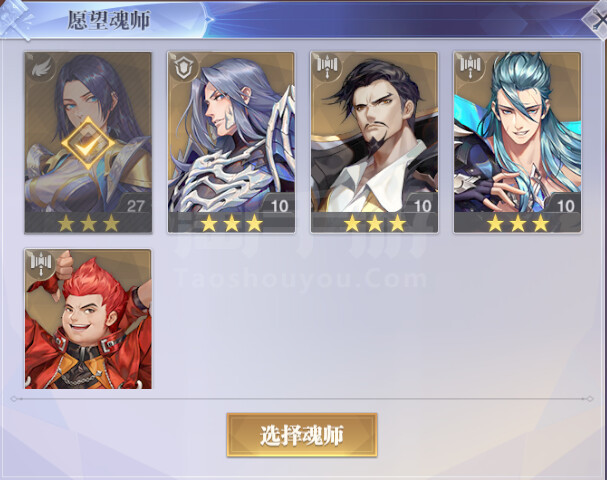607x480 pixels.
Task: Click the class icon on the goateed man card
Action: tap(327, 68)
